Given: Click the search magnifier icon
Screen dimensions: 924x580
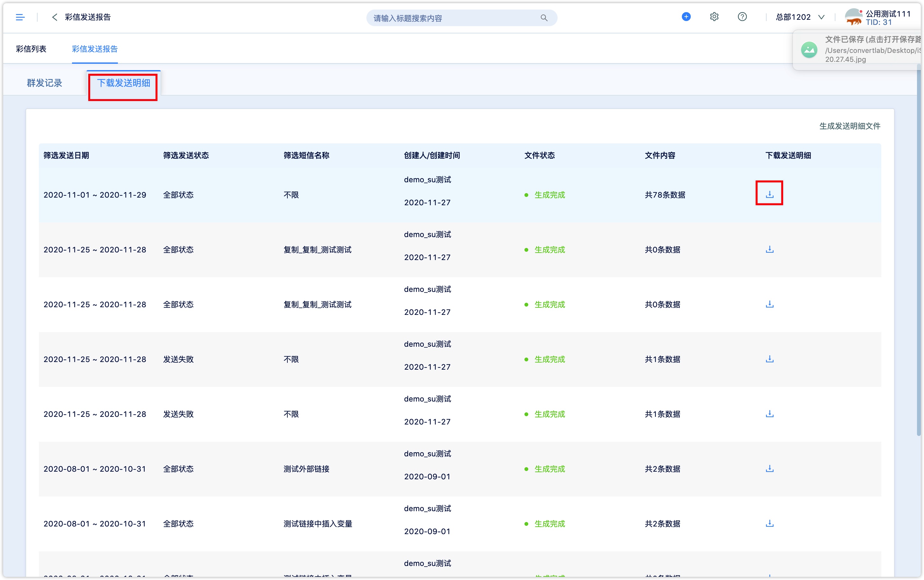Looking at the screenshot, I should click(x=544, y=18).
